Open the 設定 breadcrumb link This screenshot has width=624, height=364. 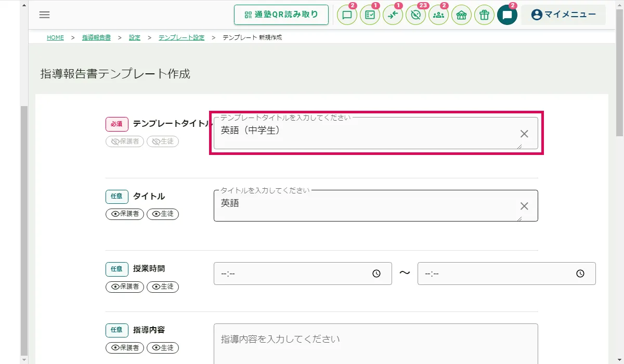pyautogui.click(x=135, y=37)
